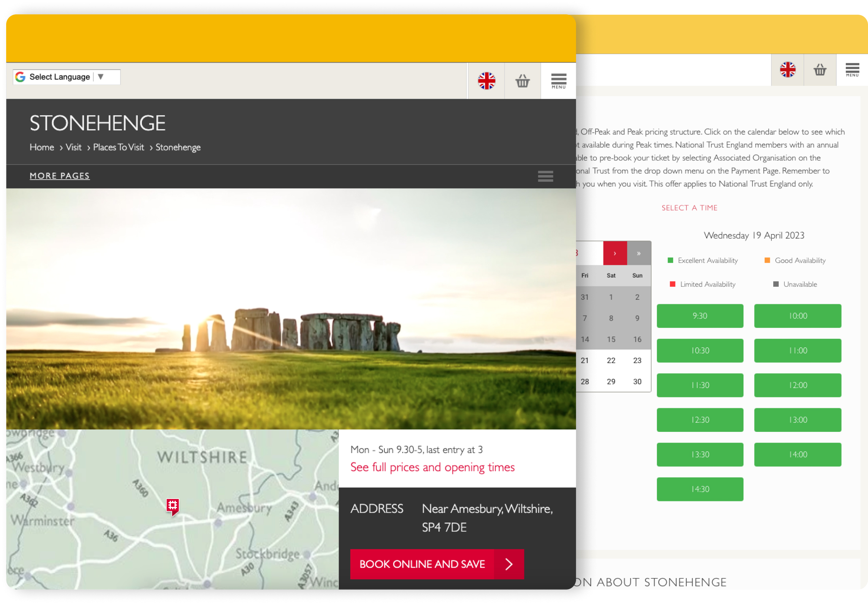
Task: Go to Visit breadcrumb
Action: pos(73,147)
